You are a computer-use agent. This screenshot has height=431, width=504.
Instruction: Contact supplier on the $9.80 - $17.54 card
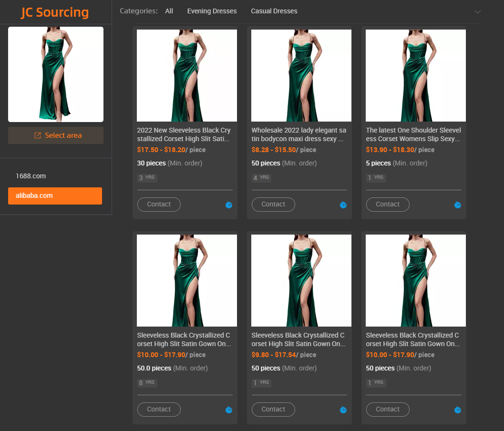(x=273, y=410)
